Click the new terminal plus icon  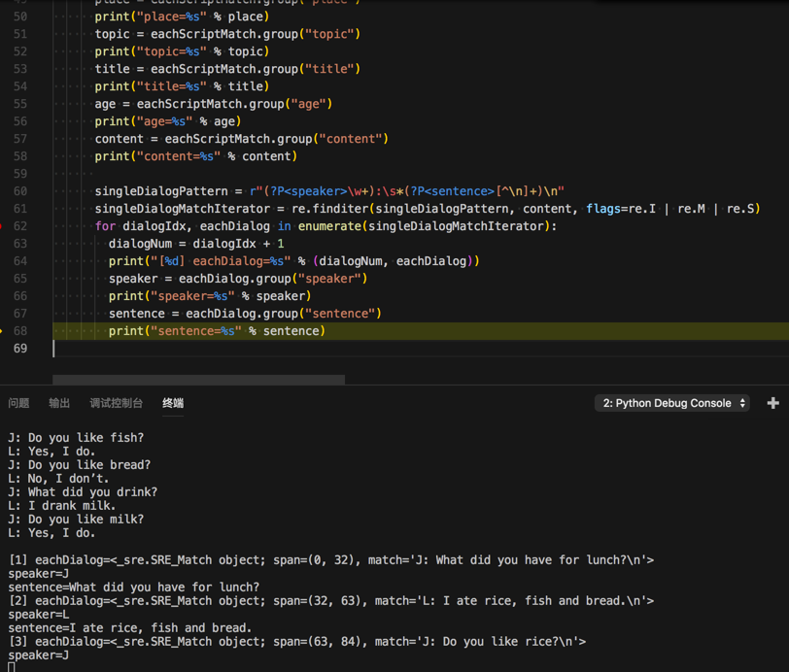772,403
